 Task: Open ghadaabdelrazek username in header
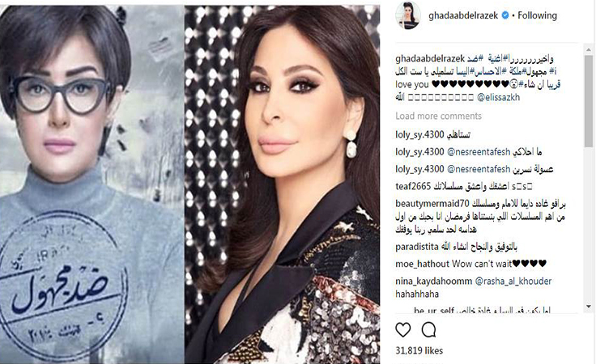click(x=463, y=15)
